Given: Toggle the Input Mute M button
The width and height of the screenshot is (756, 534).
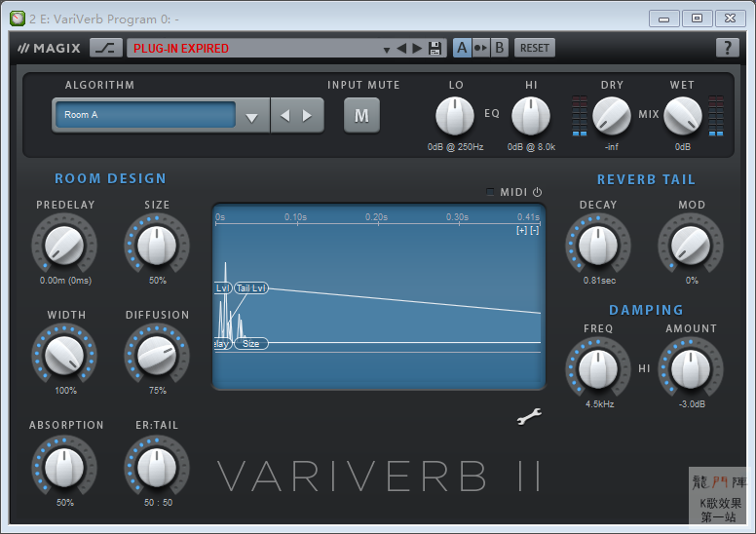Looking at the screenshot, I should click(x=361, y=115).
